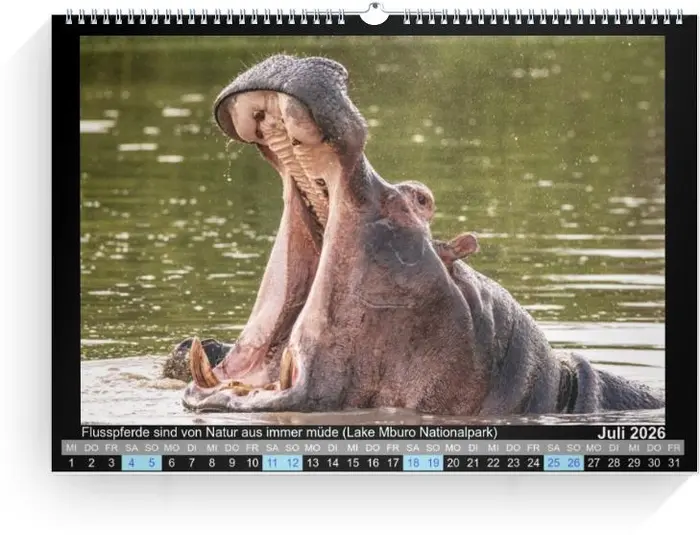Select highlighted Saturday 18 date cell
700x535 pixels.
pyautogui.click(x=413, y=463)
